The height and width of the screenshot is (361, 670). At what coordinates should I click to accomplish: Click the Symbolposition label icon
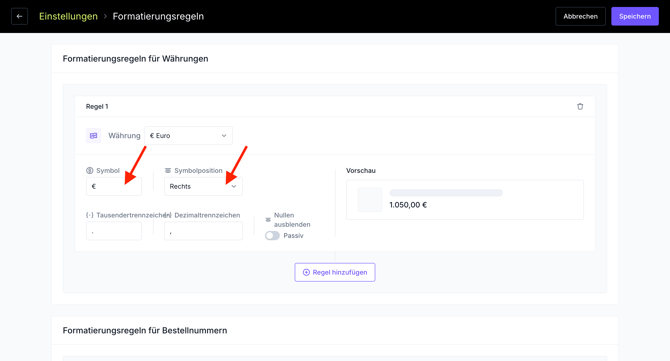pyautogui.click(x=168, y=170)
